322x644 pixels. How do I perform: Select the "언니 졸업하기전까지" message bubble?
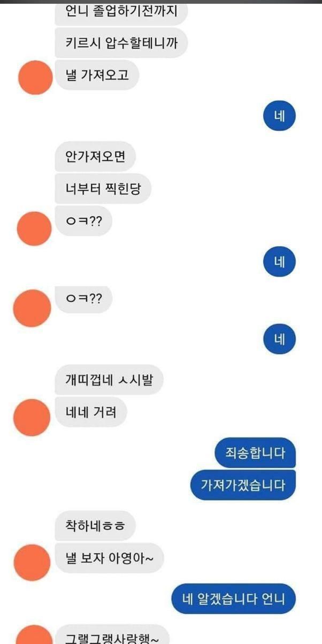(121, 12)
